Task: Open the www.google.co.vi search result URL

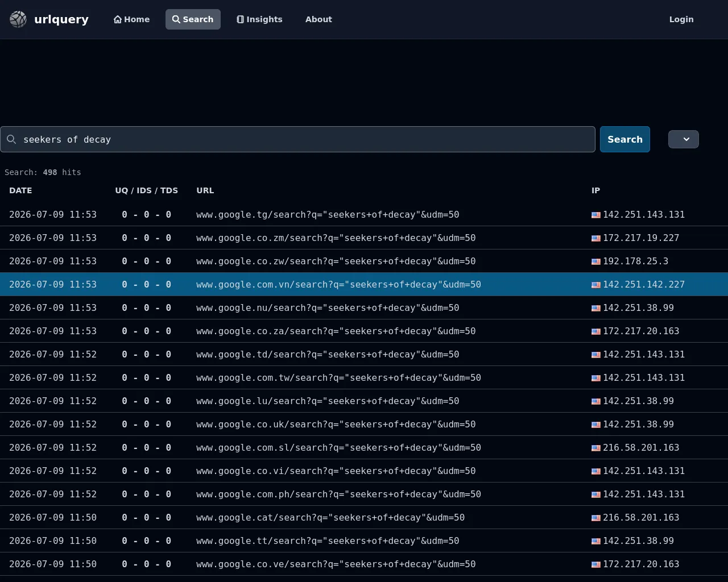Action: [x=336, y=471]
